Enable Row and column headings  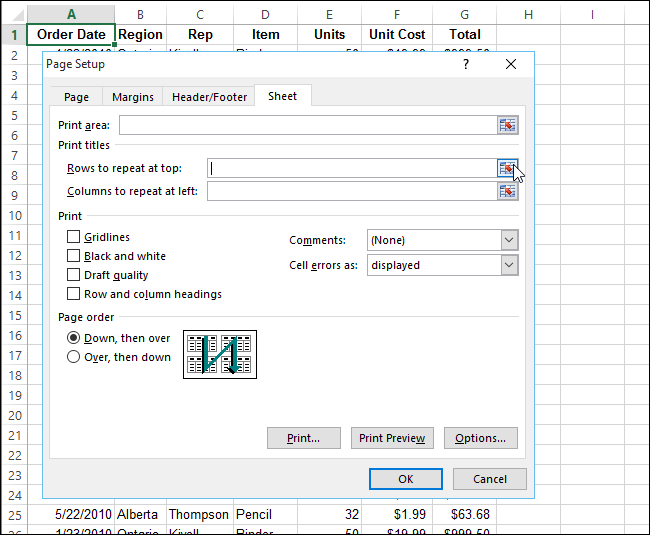pos(73,294)
